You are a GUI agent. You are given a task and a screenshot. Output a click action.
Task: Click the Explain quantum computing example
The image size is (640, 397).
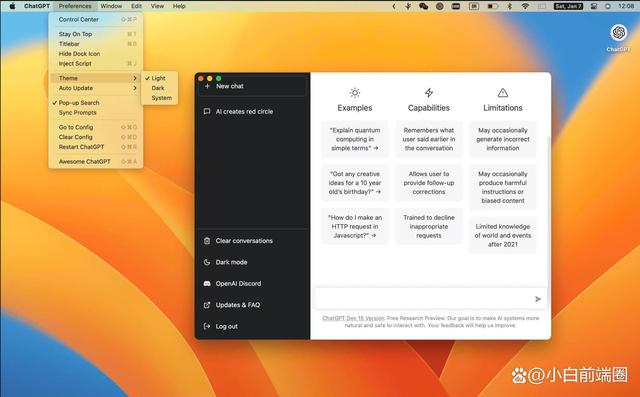[x=355, y=139]
